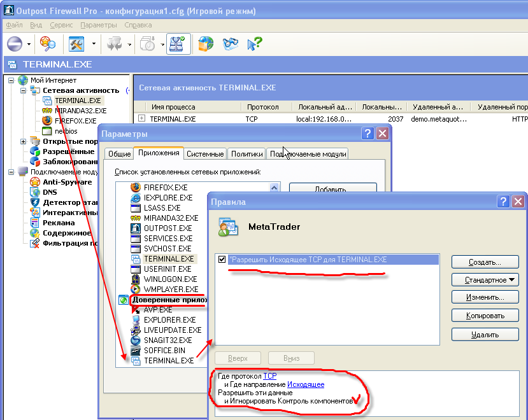The height and width of the screenshot is (420, 528).
Task: Click the MIRANDA32.EXE icon in left tree
Action: coord(47,110)
